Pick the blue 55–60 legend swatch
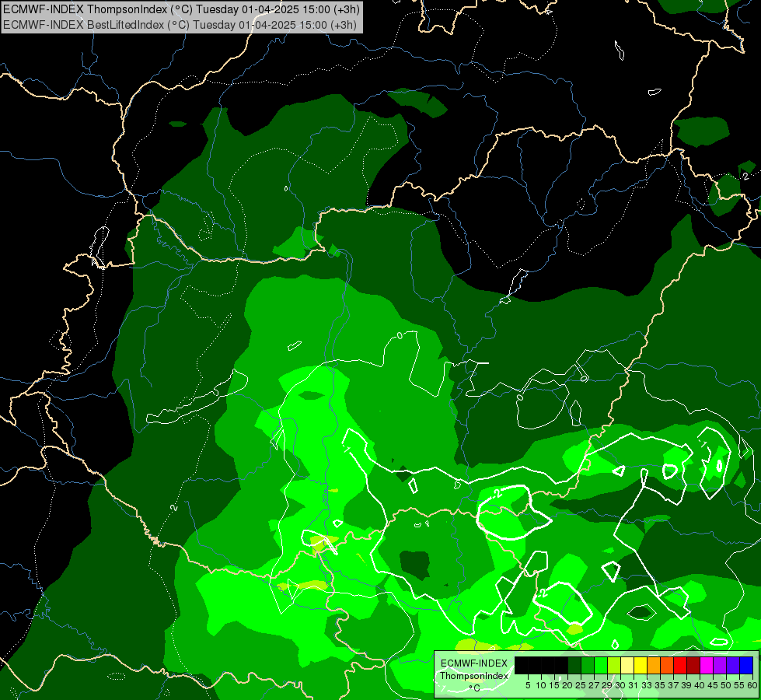Screen dimensions: 761x700 coord(746,665)
